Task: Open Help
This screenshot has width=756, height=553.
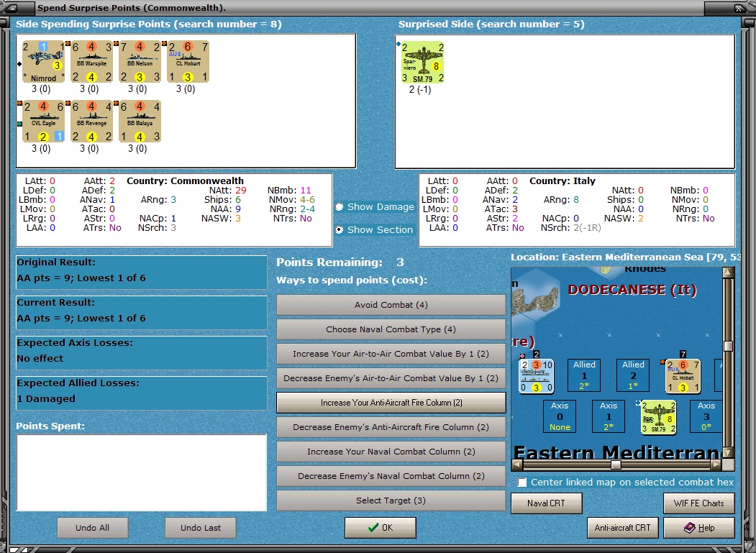Action: [699, 527]
